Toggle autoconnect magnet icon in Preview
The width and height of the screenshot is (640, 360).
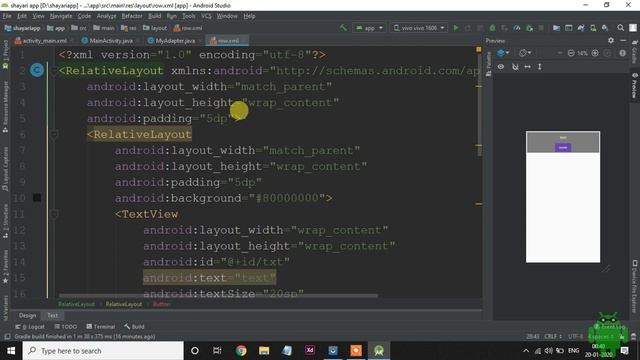point(515,67)
